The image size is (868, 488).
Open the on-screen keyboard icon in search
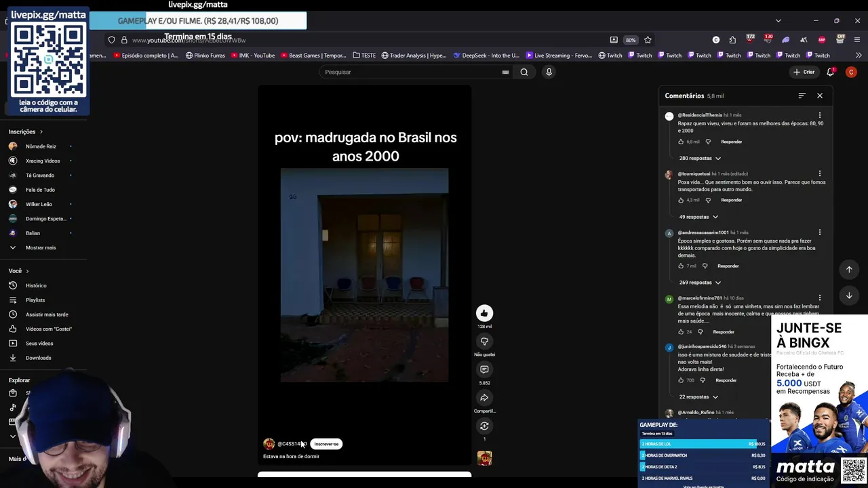[x=505, y=72]
